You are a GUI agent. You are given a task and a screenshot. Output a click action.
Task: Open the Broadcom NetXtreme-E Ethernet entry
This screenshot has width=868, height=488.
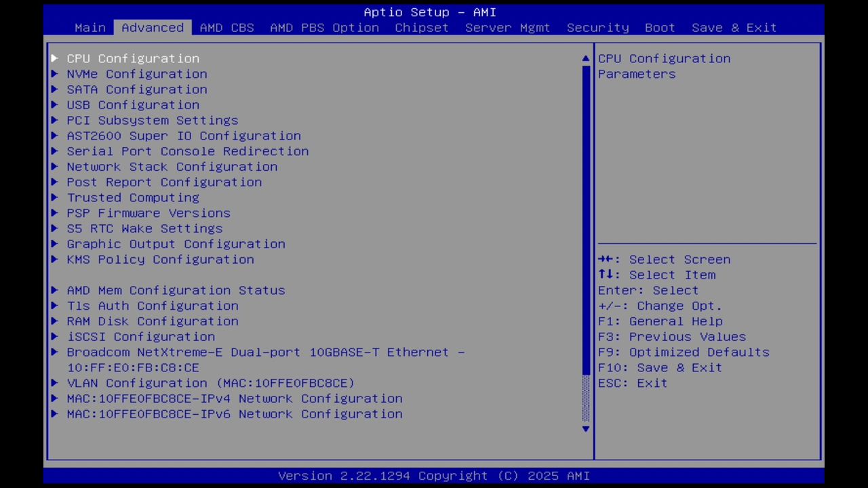coord(266,352)
